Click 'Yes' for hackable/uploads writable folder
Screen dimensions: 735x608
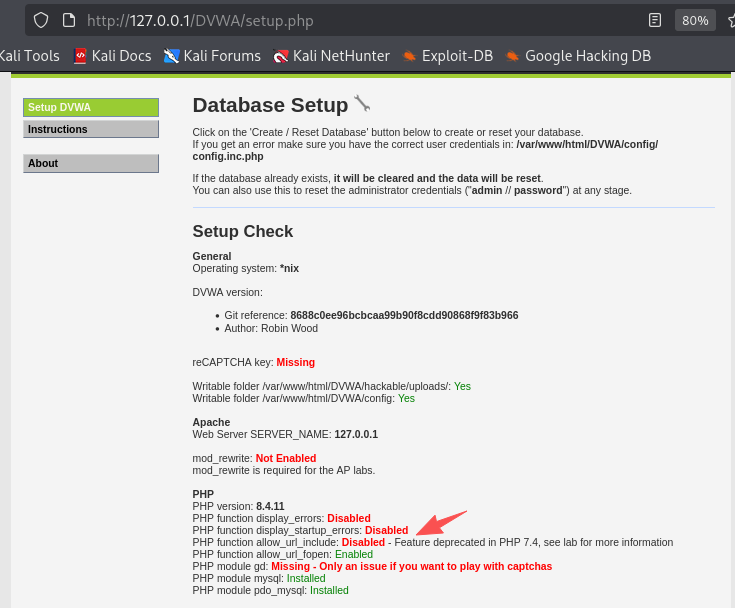(462, 386)
